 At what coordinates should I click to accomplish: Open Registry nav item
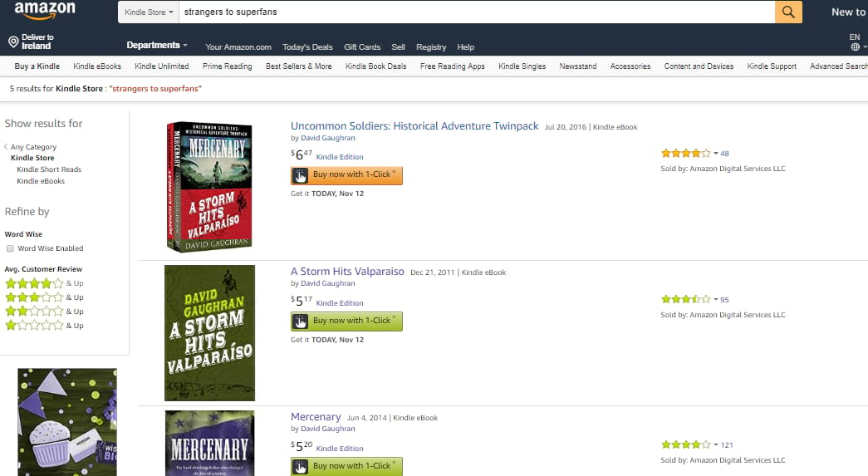(431, 47)
